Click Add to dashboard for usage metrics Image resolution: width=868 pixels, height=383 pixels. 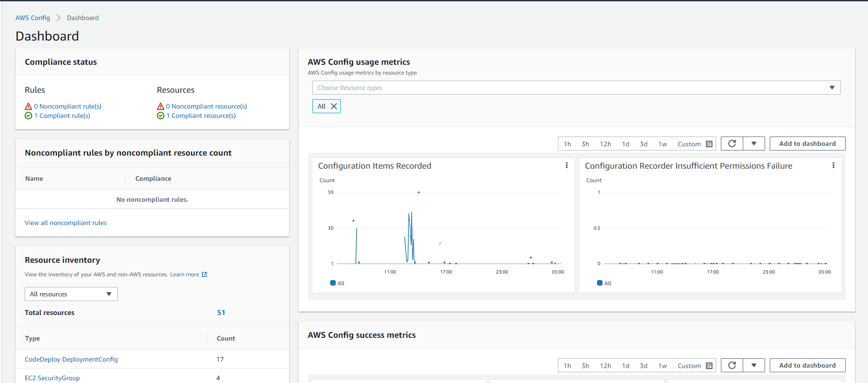[x=807, y=144]
